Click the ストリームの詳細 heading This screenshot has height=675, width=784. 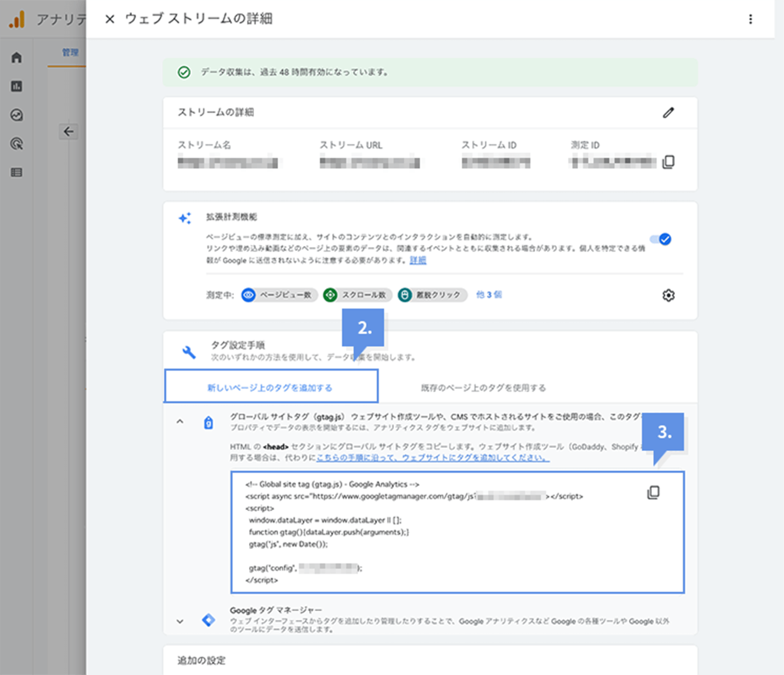(216, 112)
